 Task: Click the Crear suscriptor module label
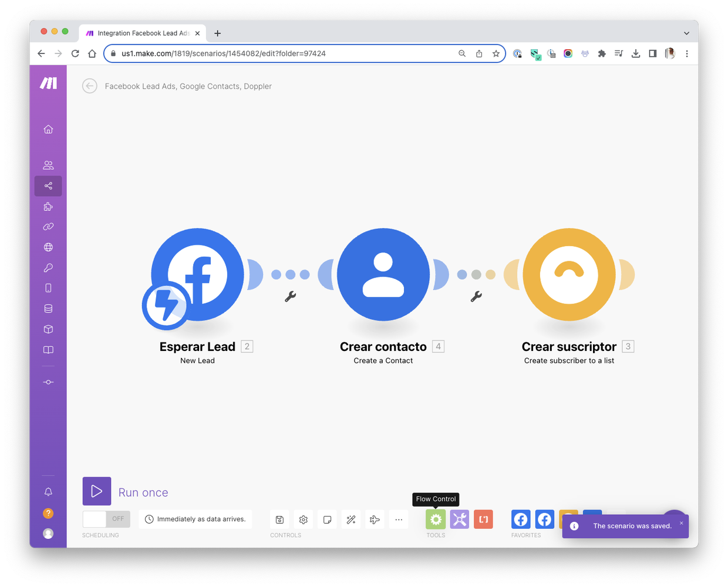pyautogui.click(x=569, y=347)
